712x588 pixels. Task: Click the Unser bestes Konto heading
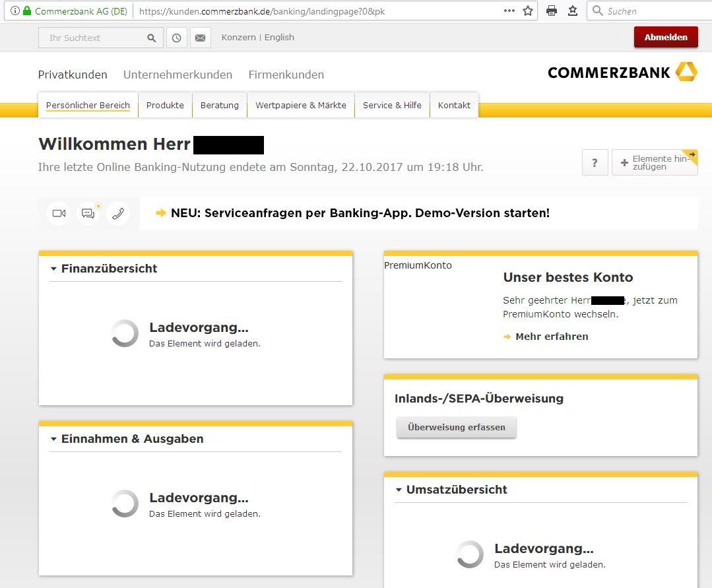(x=568, y=277)
